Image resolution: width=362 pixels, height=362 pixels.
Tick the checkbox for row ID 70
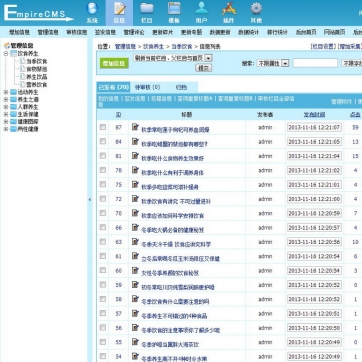coord(103,213)
